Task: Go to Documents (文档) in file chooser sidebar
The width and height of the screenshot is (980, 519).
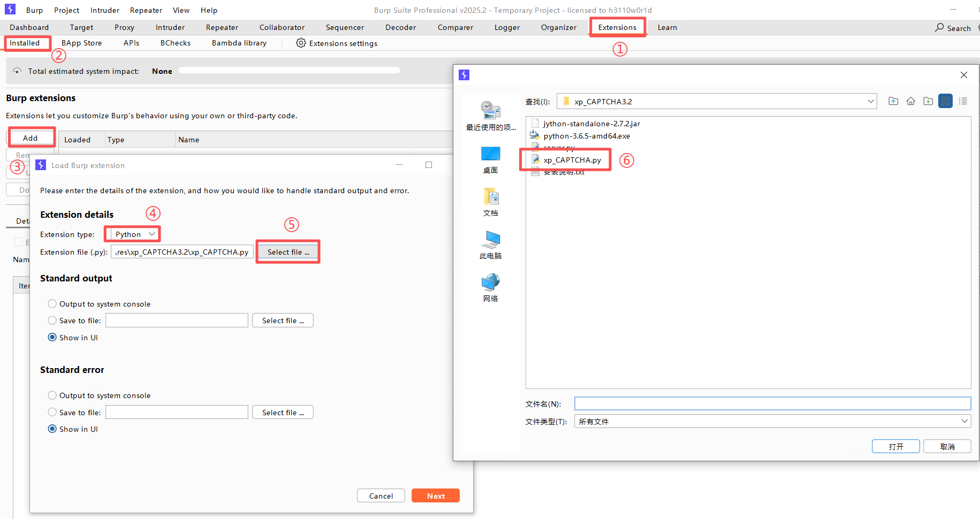Action: pyautogui.click(x=491, y=202)
